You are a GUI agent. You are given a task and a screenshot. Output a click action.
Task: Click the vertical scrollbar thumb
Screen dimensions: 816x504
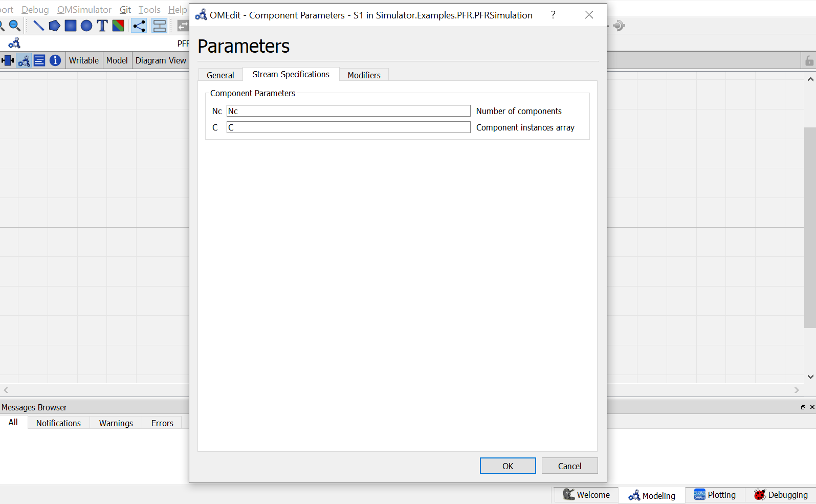click(x=810, y=228)
